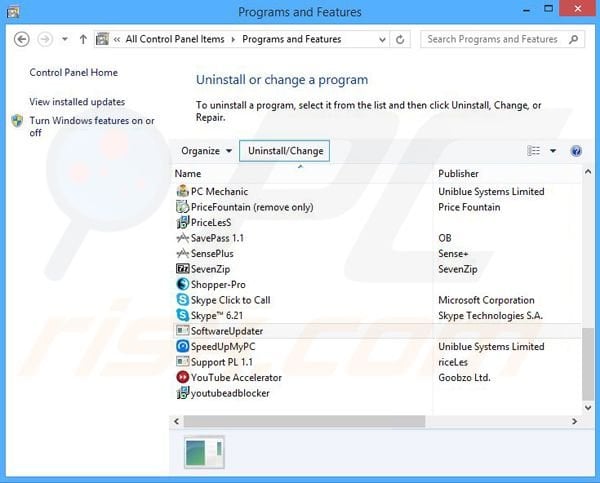The image size is (600, 483).
Task: Expand the address bar history dropdown
Action: [382, 39]
